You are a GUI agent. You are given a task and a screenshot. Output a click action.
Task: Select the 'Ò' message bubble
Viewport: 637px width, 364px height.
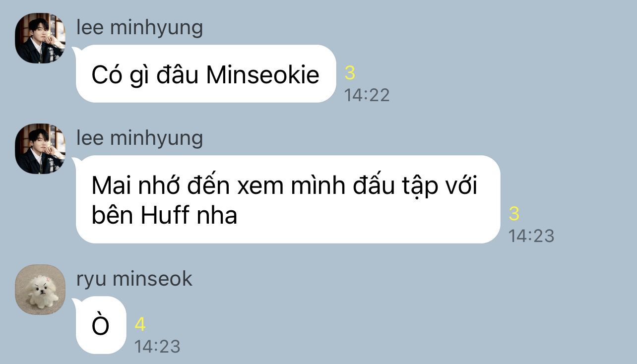pyautogui.click(x=101, y=325)
